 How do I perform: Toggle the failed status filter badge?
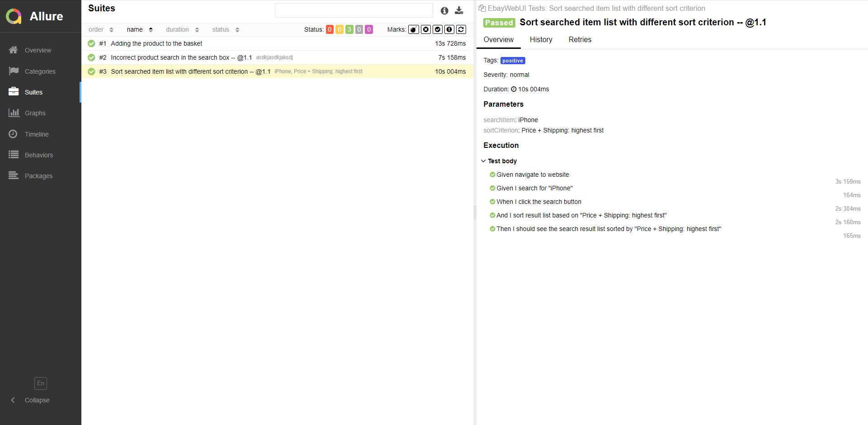330,29
